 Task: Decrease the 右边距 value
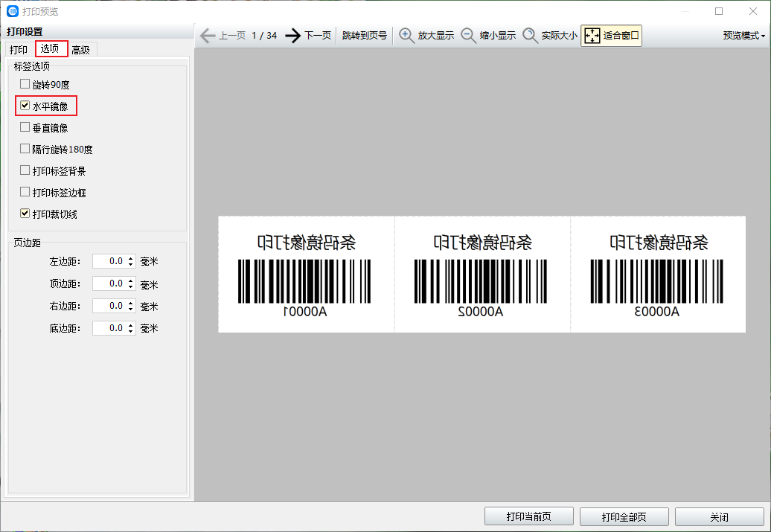click(x=131, y=309)
